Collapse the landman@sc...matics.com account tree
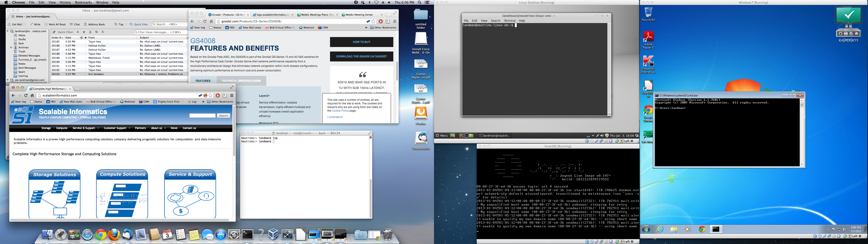Image resolution: width=868 pixels, height=244 pixels. (x=8, y=31)
